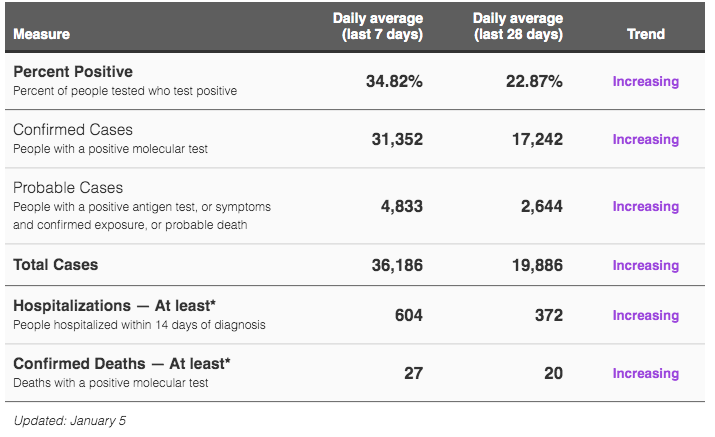Click Increasing trend for Confirmed Deaths
715x437 pixels.
pos(645,374)
